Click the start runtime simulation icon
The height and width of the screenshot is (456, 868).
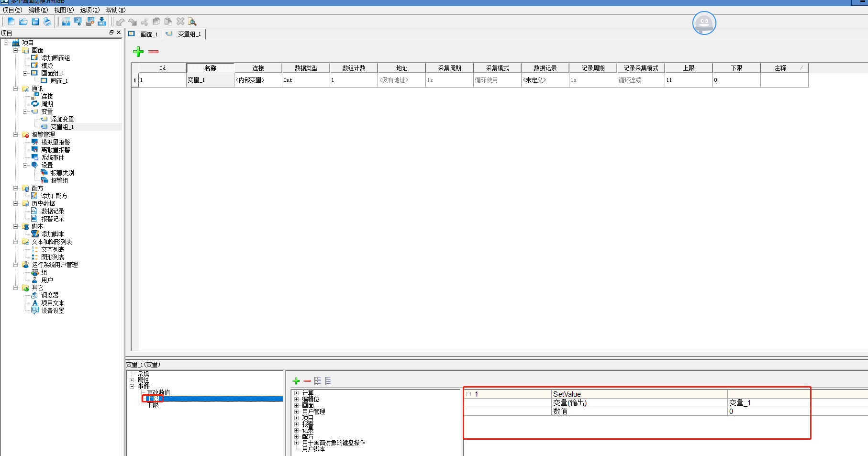(x=78, y=22)
